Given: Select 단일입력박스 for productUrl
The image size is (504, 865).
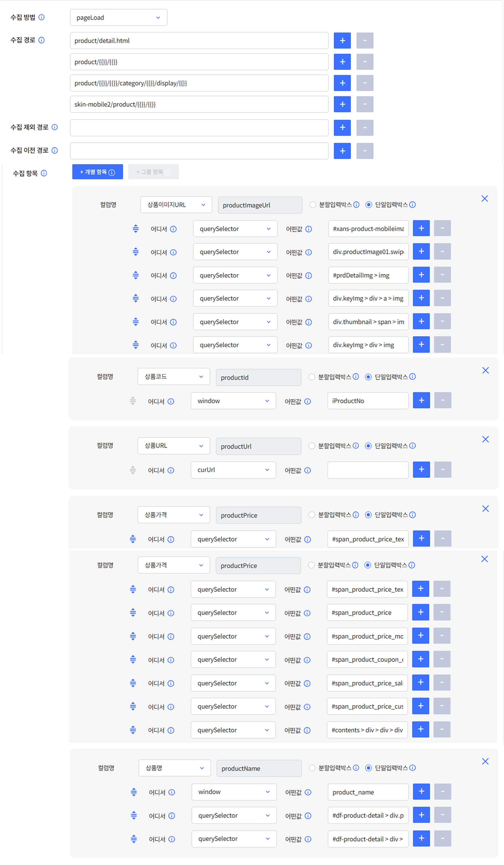Looking at the screenshot, I should pos(368,446).
